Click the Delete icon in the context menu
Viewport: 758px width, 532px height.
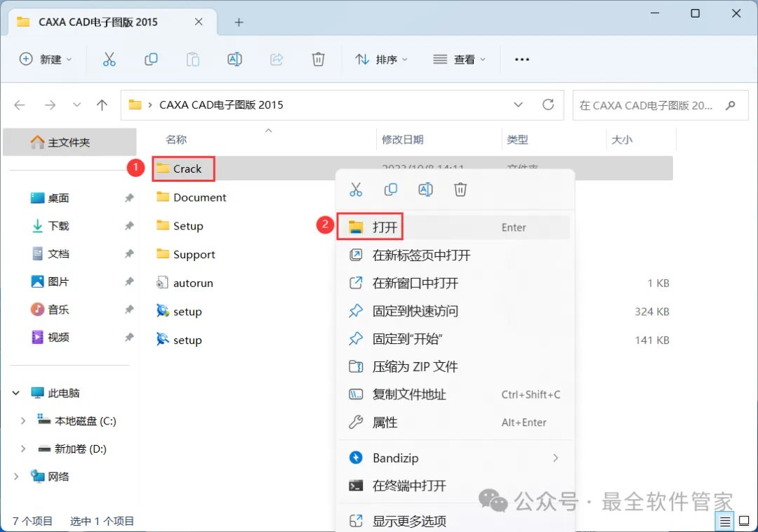(x=460, y=189)
